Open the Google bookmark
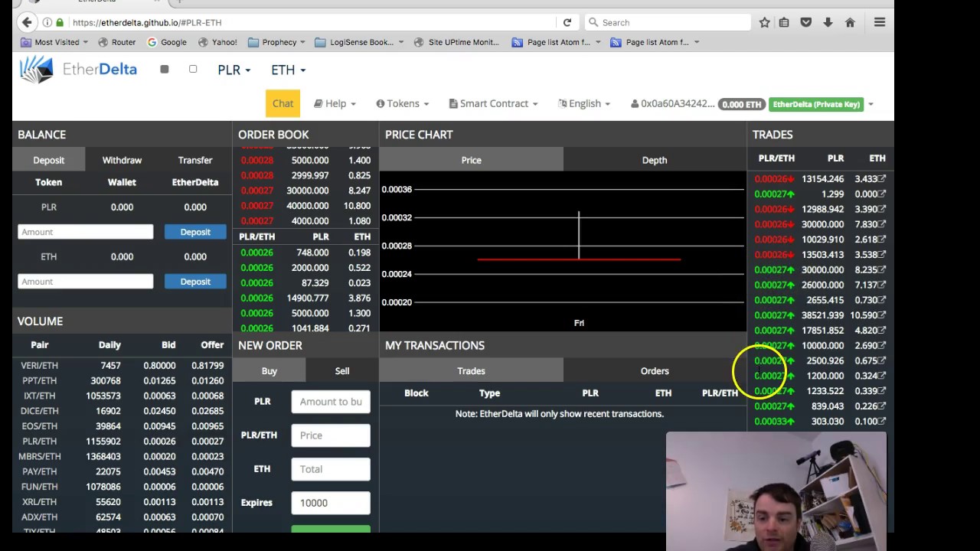 coord(167,42)
